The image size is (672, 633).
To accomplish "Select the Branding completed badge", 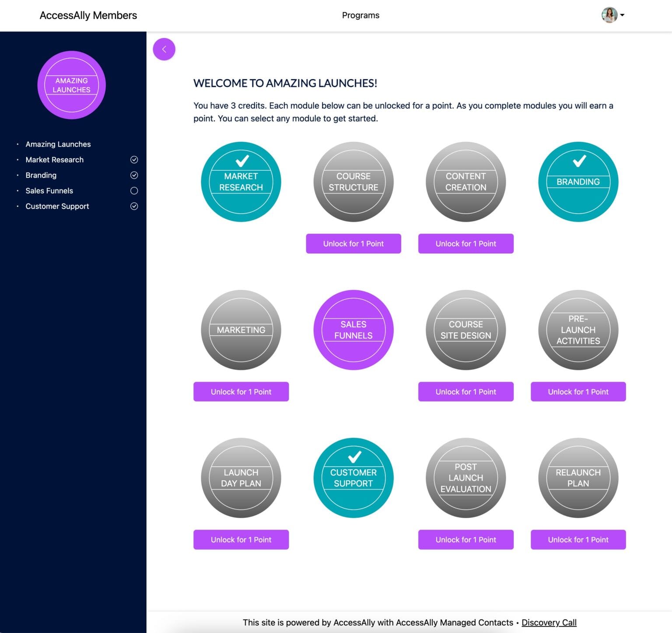I will pyautogui.click(x=578, y=181).
